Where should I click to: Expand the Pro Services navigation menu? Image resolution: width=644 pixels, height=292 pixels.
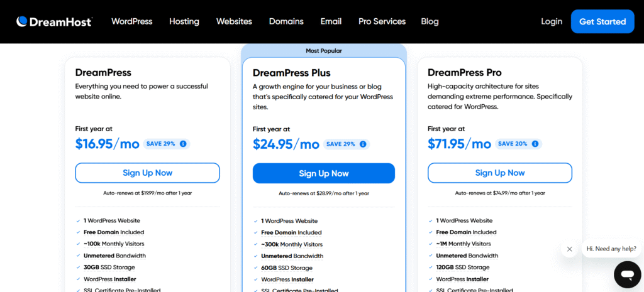coord(382,21)
